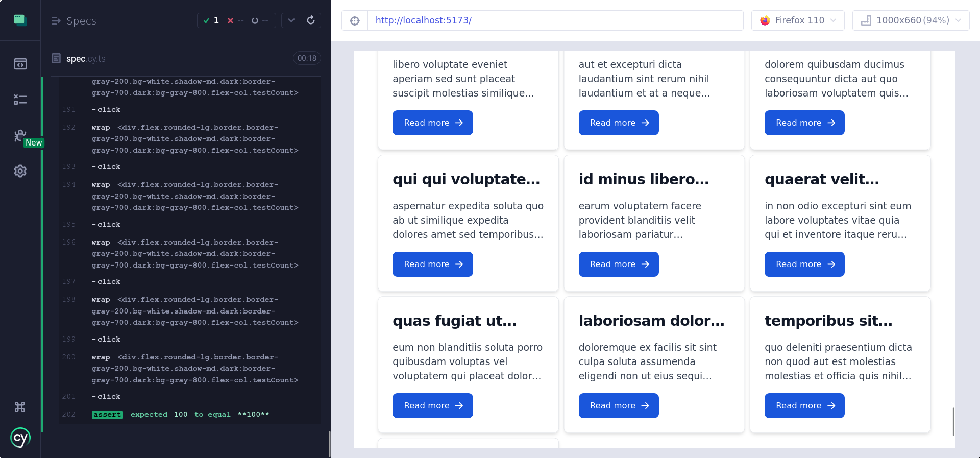Click the id minus libero heading

click(x=644, y=179)
